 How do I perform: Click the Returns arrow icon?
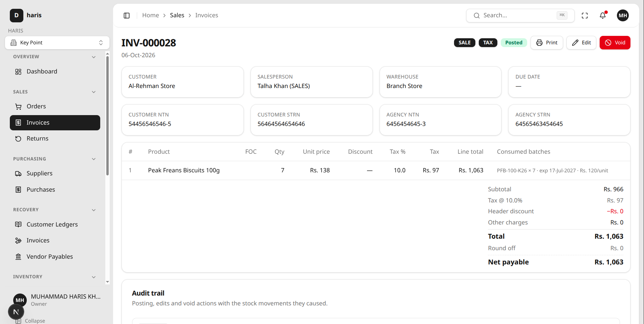tap(18, 139)
